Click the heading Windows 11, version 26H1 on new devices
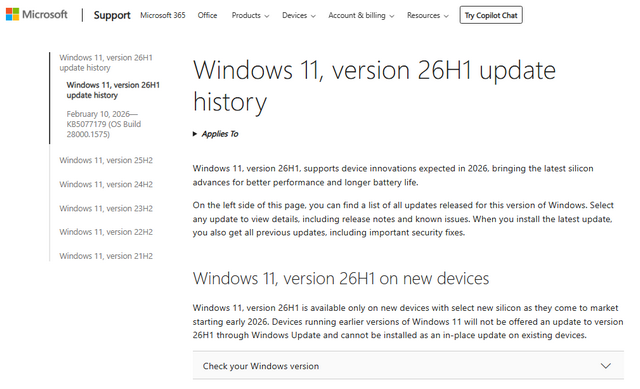 pos(341,278)
